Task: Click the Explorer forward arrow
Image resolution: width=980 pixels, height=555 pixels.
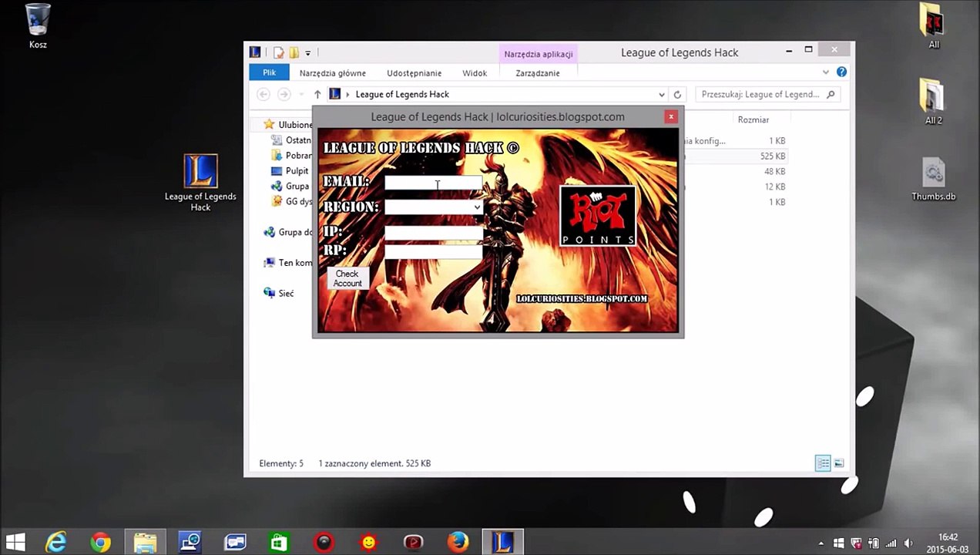Action: (x=284, y=94)
